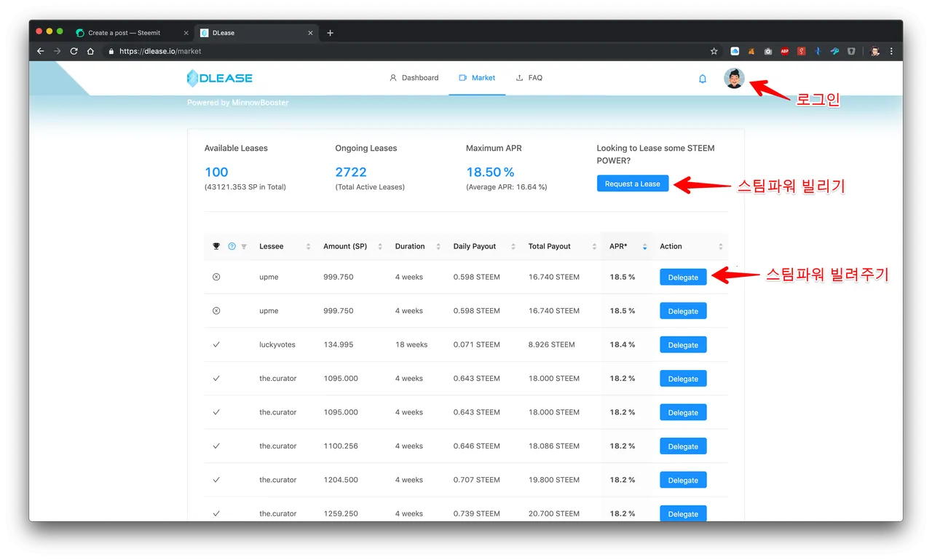The image size is (932, 560).
Task: Click the orange Avast extension icon
Action: click(x=751, y=52)
